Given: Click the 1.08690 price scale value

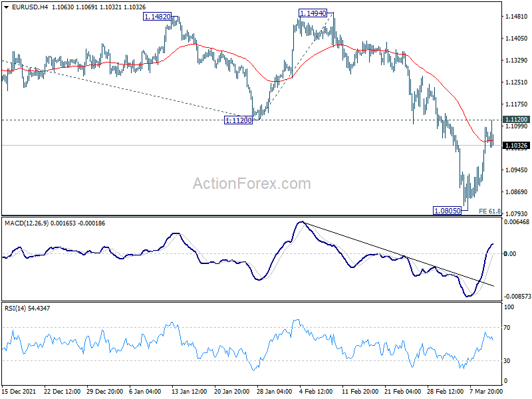Looking at the screenshot, I should tap(517, 192).
